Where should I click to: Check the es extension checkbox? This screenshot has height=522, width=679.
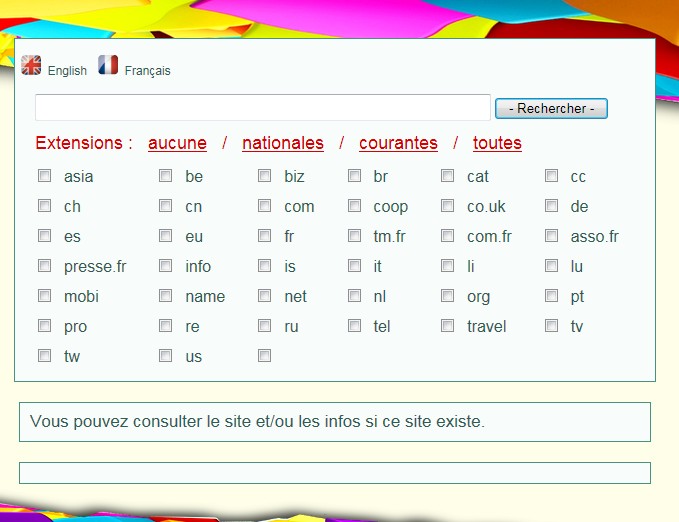(44, 236)
